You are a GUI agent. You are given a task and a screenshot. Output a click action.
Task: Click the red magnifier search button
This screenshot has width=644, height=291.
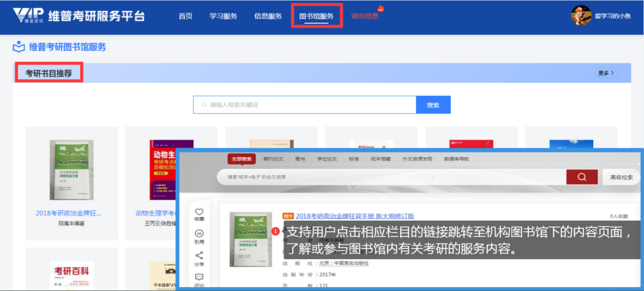pos(582,177)
